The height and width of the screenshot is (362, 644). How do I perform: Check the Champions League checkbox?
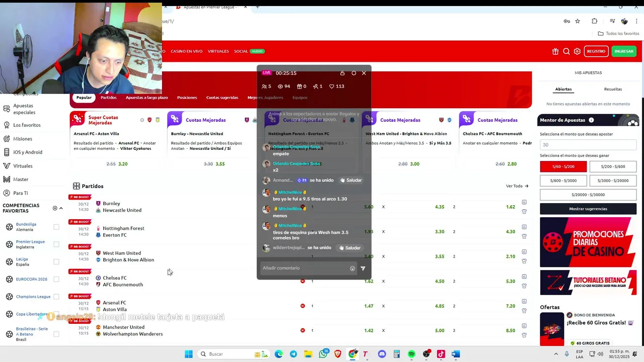[x=56, y=297]
